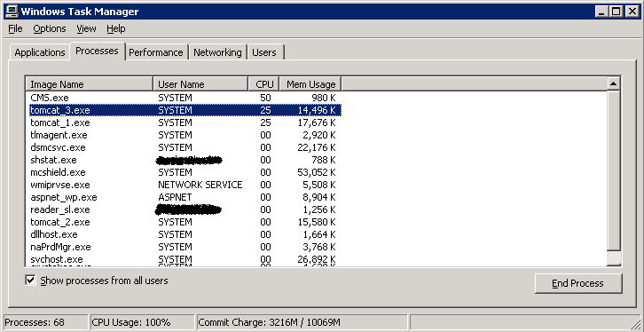Select the dllhost.exe process
The width and height of the screenshot is (644, 332).
coord(185,234)
